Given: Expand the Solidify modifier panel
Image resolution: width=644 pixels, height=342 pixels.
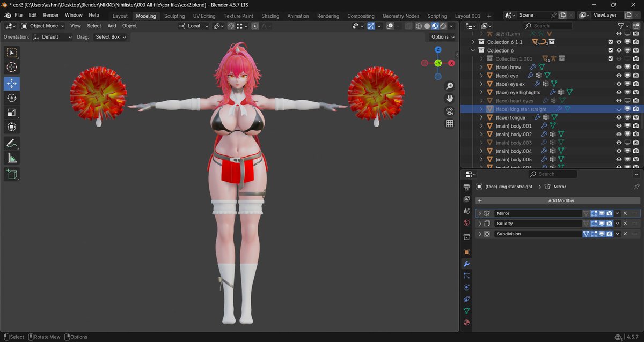Looking at the screenshot, I should click(480, 224).
